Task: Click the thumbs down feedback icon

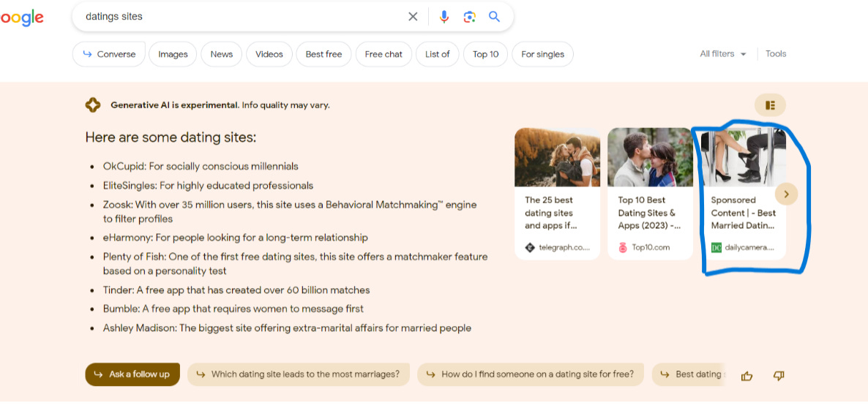Action: point(779,377)
